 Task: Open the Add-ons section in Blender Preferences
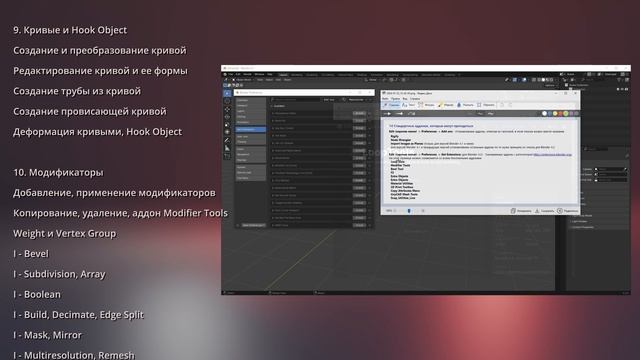point(251,136)
